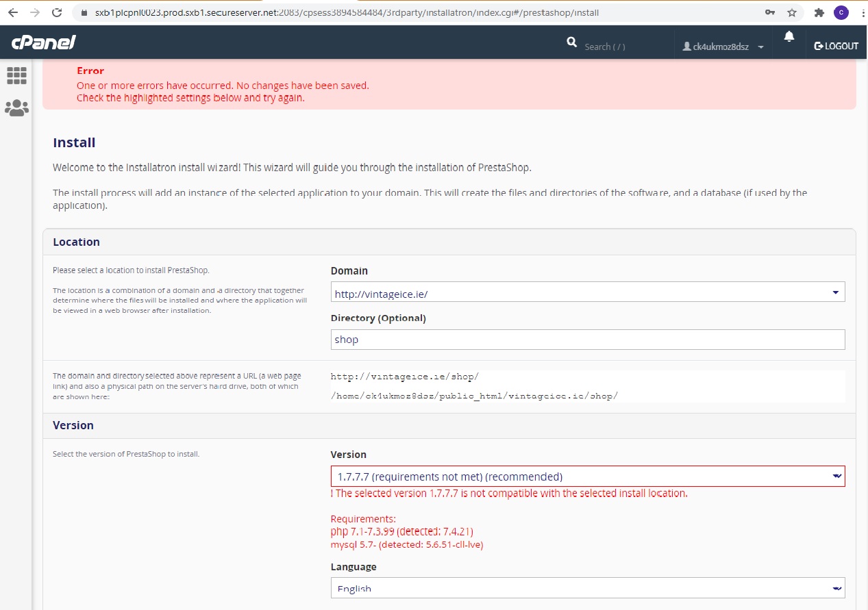Click inside the Directory field containing shop
This screenshot has width=868, height=610.
coord(588,339)
